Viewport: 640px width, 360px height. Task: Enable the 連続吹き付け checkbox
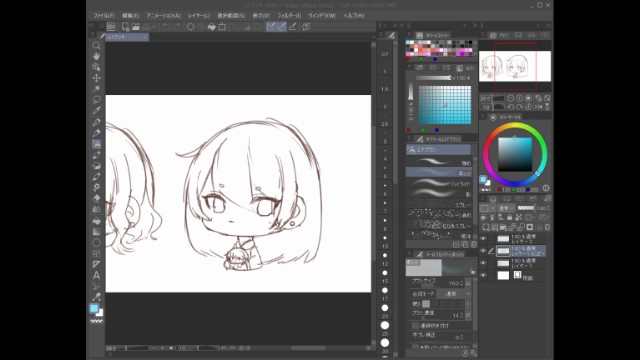[x=415, y=326]
